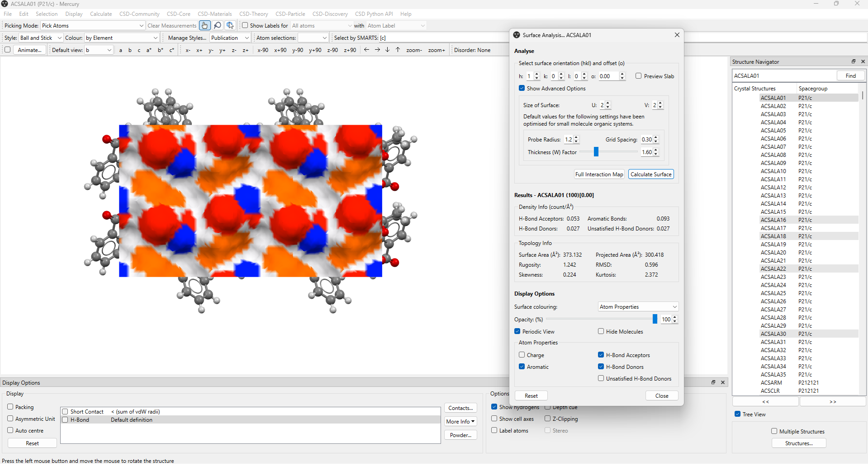Click the zoom- toolbar control
Image resolution: width=868 pixels, height=466 pixels.
[x=413, y=50]
